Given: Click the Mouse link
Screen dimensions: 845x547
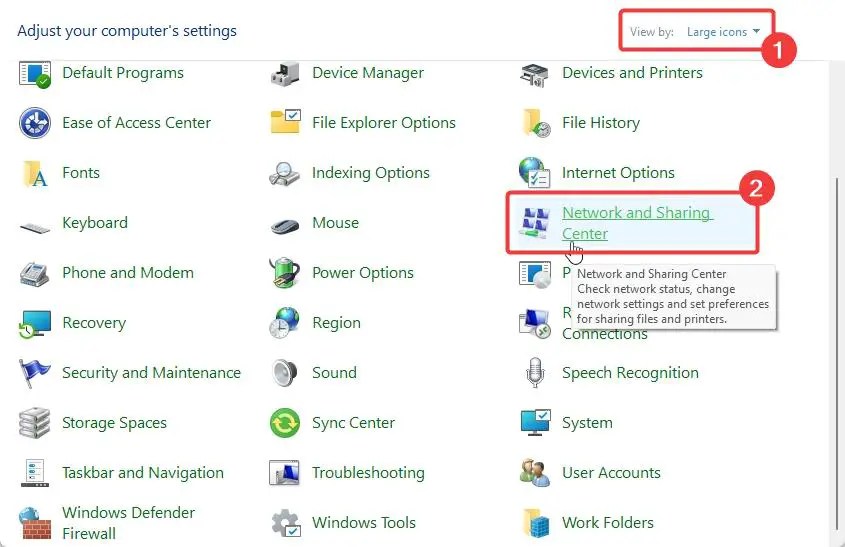Looking at the screenshot, I should pos(335,223).
